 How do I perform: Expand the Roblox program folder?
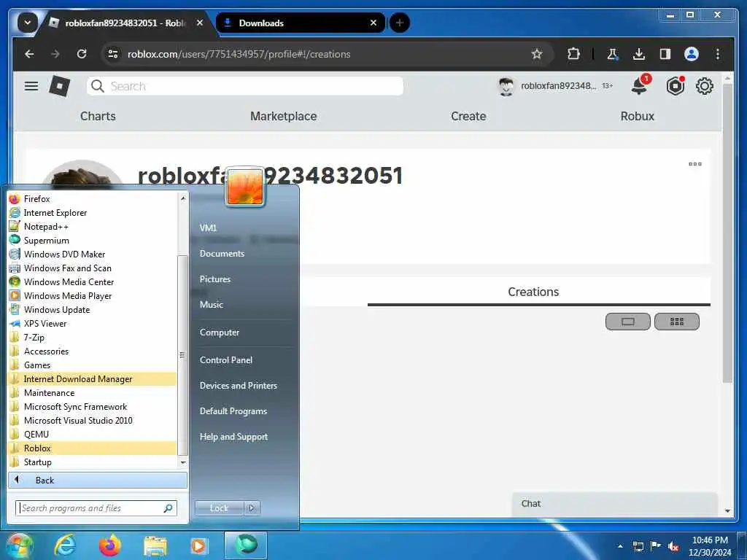[92, 448]
